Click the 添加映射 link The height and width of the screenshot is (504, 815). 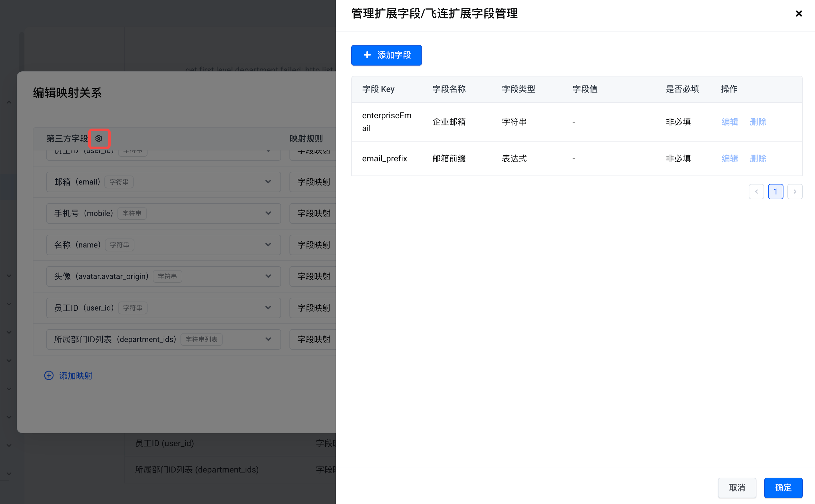pos(76,376)
